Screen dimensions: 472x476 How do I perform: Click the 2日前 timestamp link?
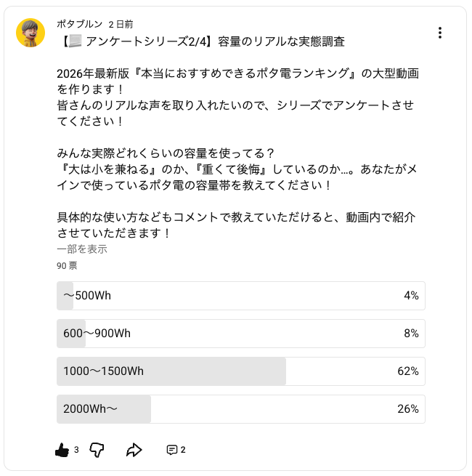(x=121, y=25)
